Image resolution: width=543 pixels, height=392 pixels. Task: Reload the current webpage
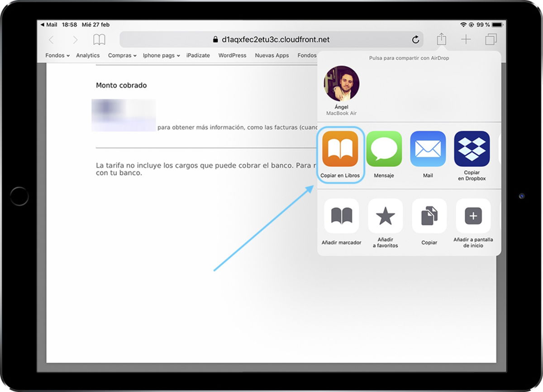coord(416,39)
